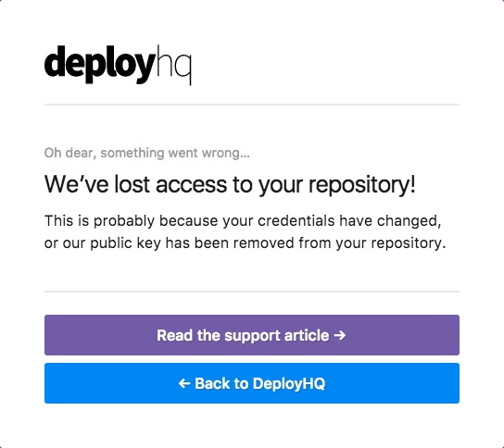Image resolution: width=504 pixels, height=448 pixels.
Task: Click the right arrow in the purple button
Action: pos(340,335)
